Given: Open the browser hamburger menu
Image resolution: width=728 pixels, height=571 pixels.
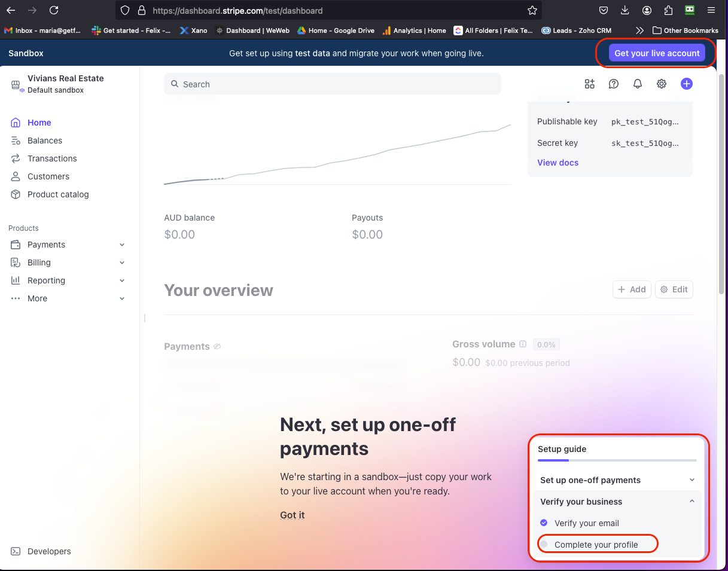Looking at the screenshot, I should click(711, 10).
